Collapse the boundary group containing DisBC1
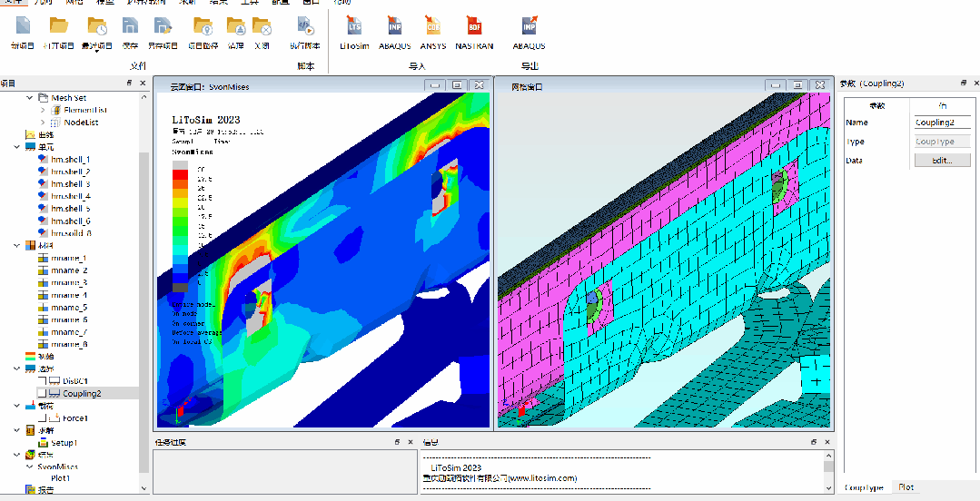This screenshot has width=980, height=501. [x=17, y=368]
